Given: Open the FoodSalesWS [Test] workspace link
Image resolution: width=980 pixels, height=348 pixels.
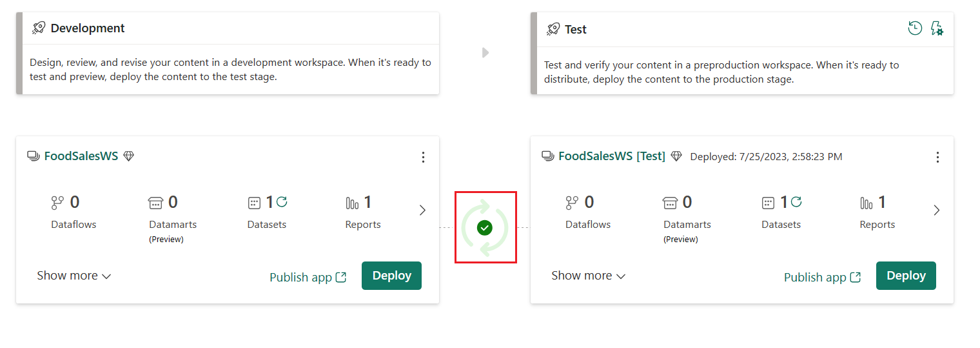Looking at the screenshot, I should point(612,156).
